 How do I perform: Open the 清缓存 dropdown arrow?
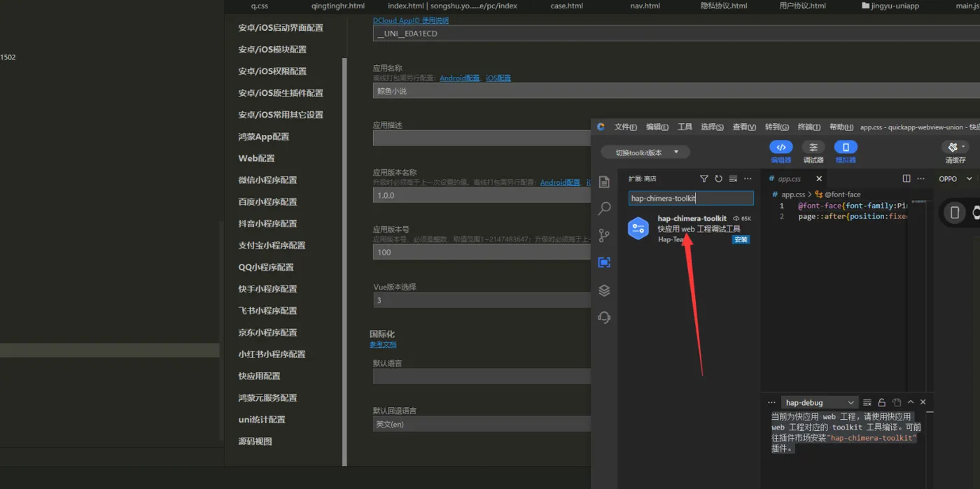[x=964, y=146]
